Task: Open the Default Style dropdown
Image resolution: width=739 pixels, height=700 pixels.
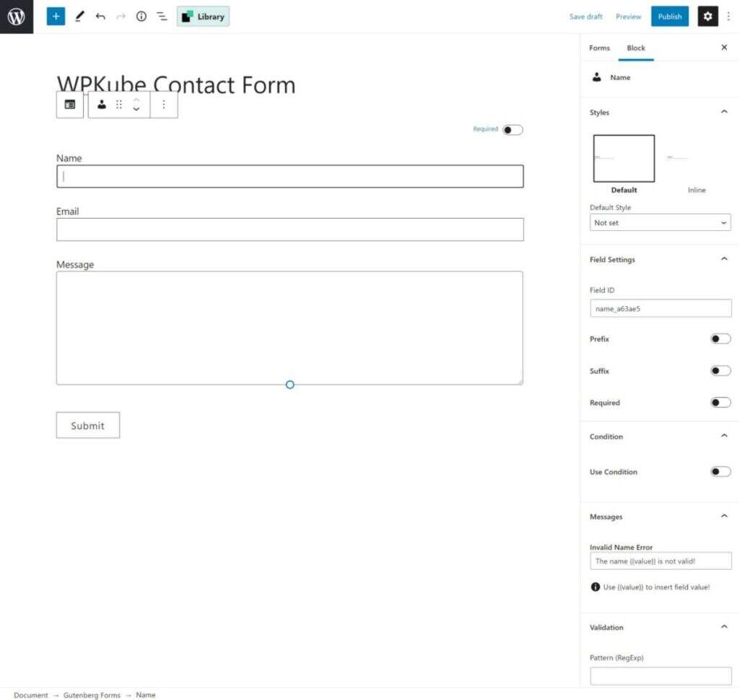Action: 660,223
